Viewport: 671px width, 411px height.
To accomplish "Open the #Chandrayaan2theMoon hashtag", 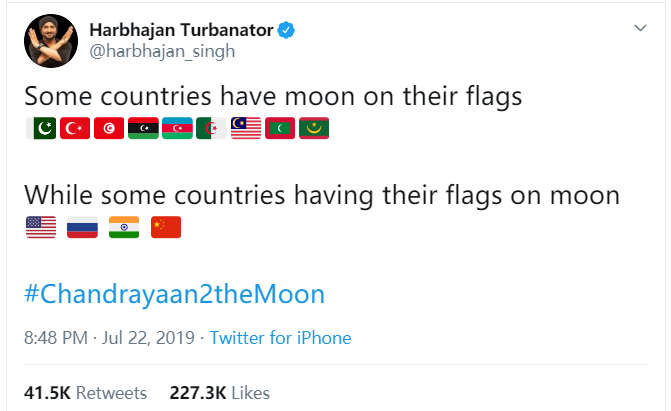I will point(174,294).
